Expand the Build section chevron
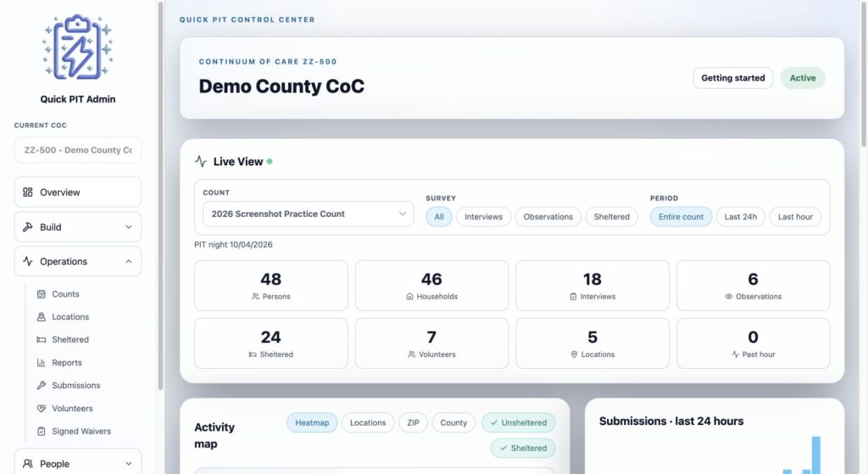 coord(129,227)
